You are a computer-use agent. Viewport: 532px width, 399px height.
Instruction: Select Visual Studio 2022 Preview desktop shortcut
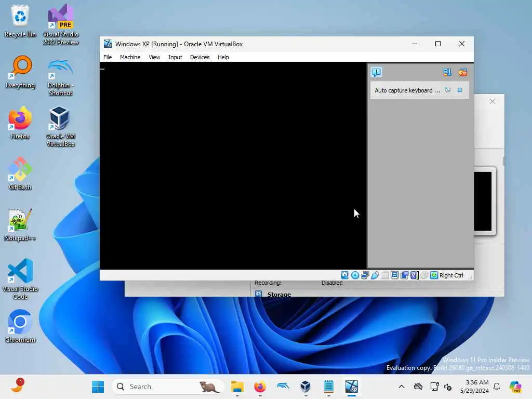pos(61,24)
